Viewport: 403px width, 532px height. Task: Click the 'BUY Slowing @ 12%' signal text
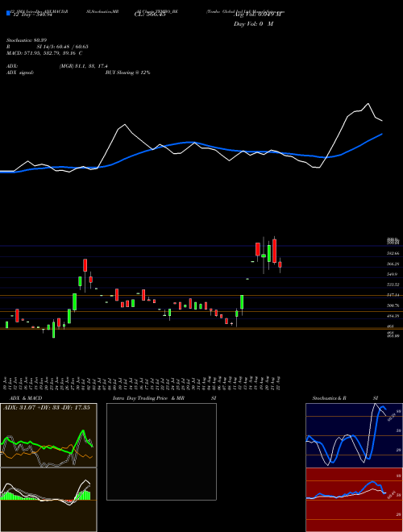pyautogui.click(x=127, y=73)
